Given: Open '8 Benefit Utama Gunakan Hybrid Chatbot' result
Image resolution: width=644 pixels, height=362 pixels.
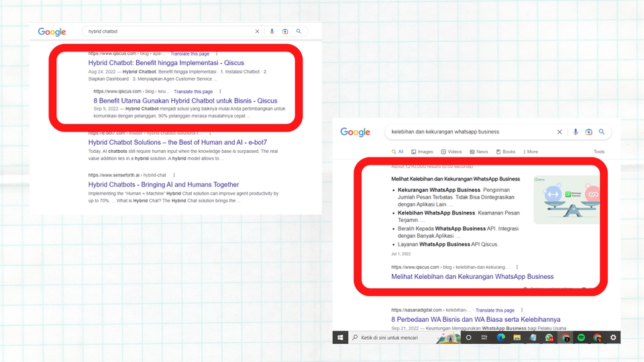Looking at the screenshot, I should coord(185,101).
